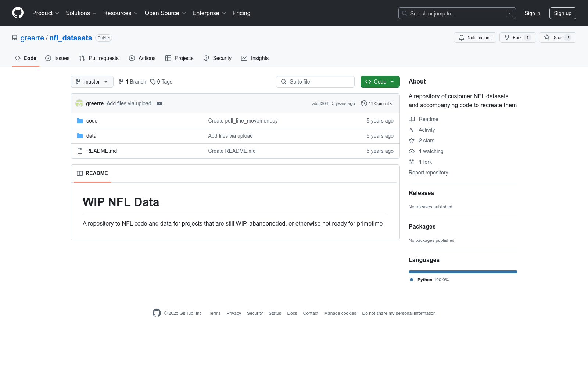Open the Security tab
This screenshot has width=588, height=368.
(218, 58)
